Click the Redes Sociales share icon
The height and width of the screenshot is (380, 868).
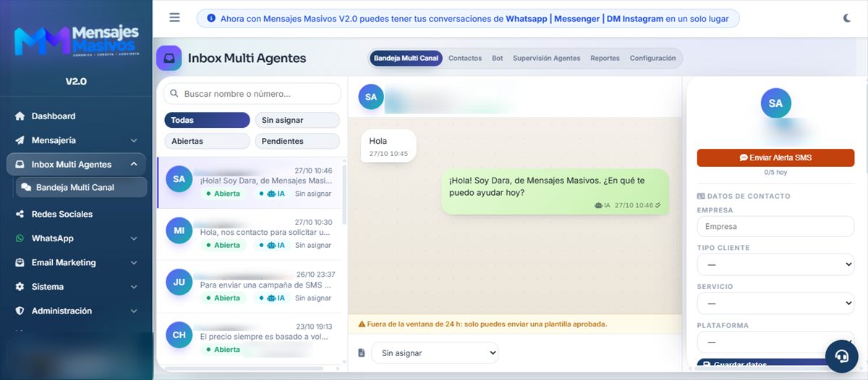(20, 215)
